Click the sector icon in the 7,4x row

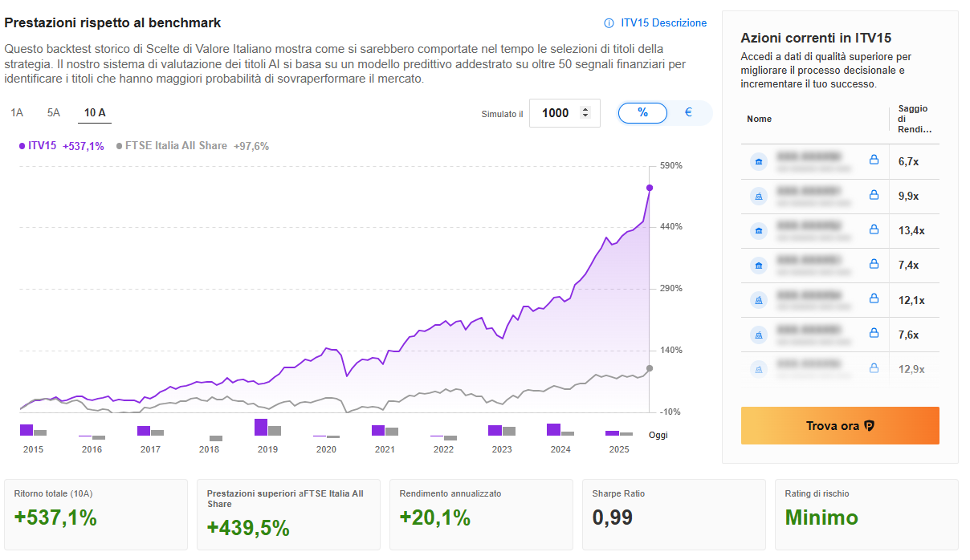pos(758,265)
